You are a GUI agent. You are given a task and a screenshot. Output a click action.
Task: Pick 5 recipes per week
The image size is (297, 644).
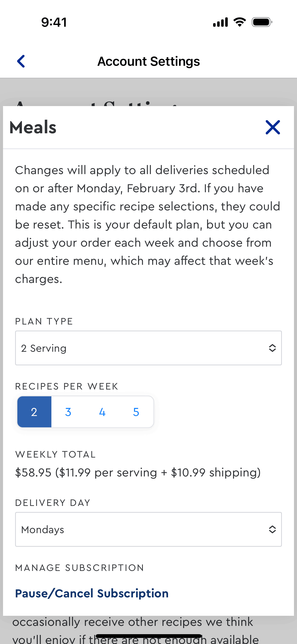[136, 412]
